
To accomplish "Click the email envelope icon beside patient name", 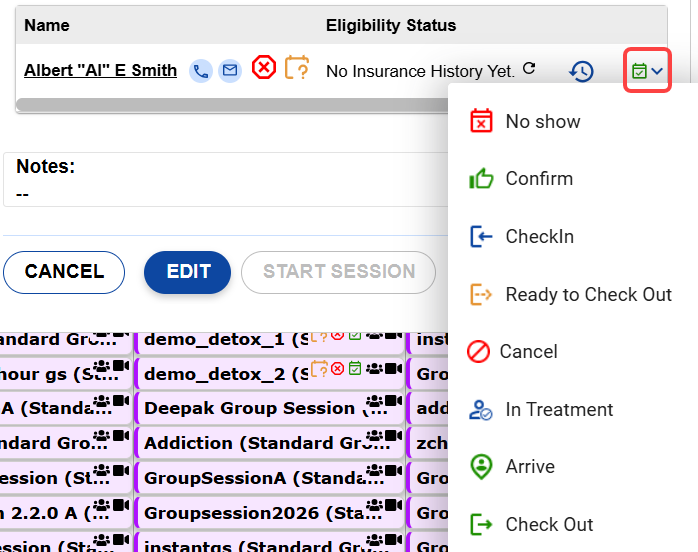I will point(230,70).
